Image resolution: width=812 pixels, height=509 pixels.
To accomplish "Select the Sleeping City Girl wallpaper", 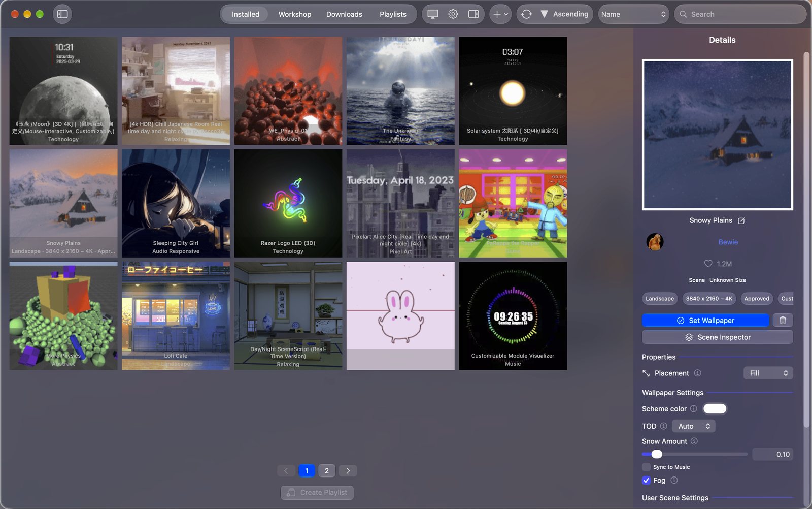I will pyautogui.click(x=176, y=203).
